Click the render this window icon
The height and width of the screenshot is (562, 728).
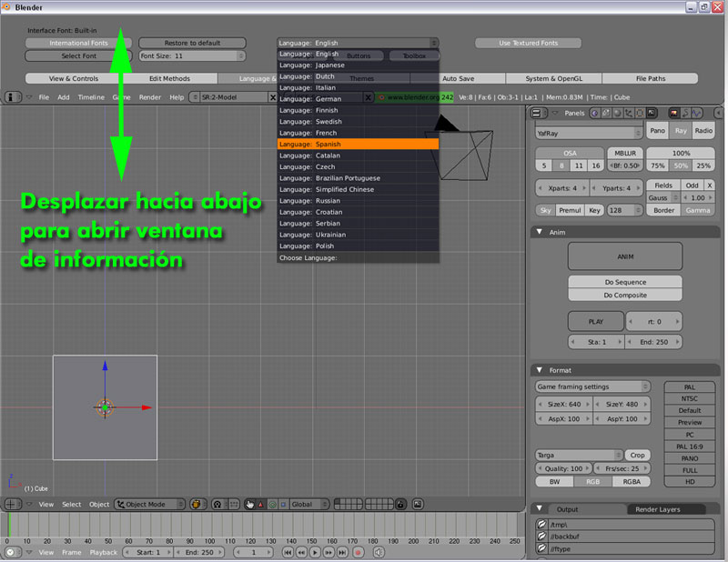coord(418,504)
